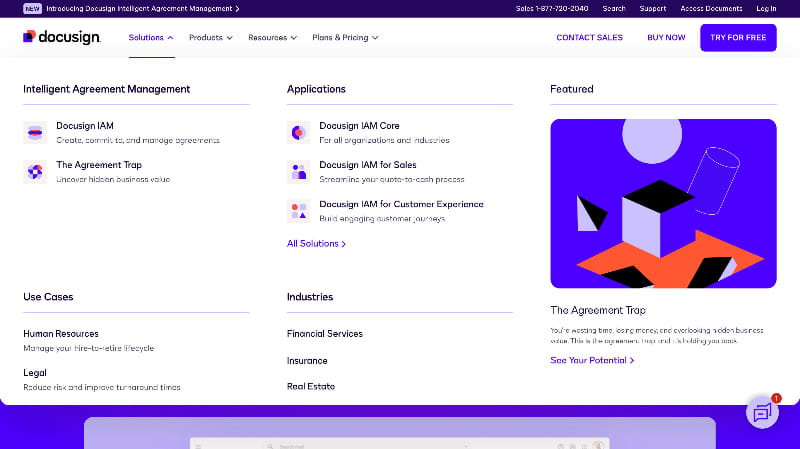Viewport: 800px width, 449px height.
Task: Call sales number 1-877-720-2040
Action: pos(552,9)
